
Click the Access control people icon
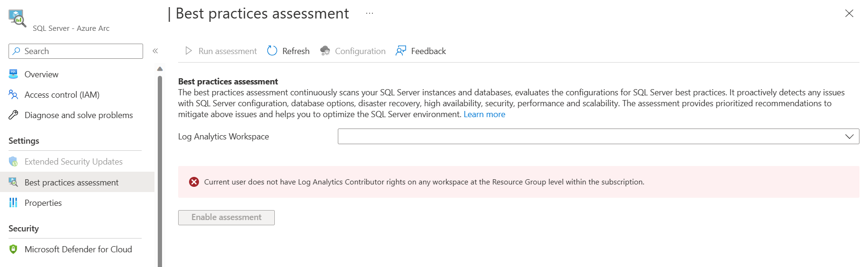13,94
